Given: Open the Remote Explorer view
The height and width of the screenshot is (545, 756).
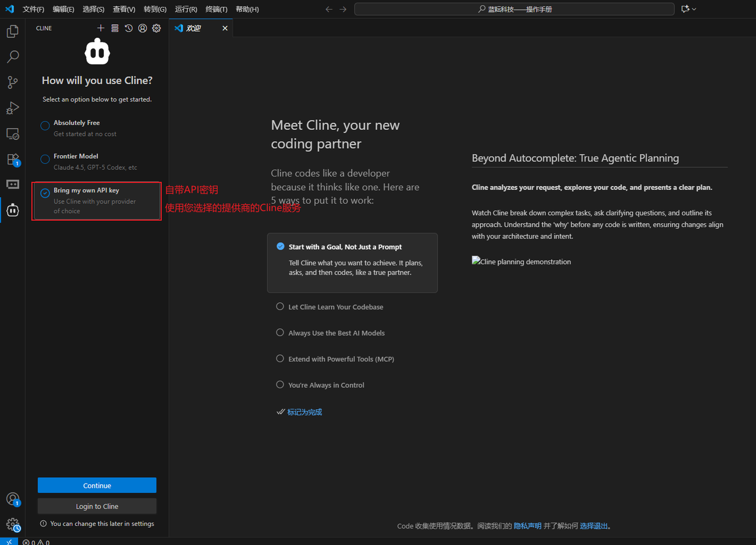Looking at the screenshot, I should coord(12,134).
